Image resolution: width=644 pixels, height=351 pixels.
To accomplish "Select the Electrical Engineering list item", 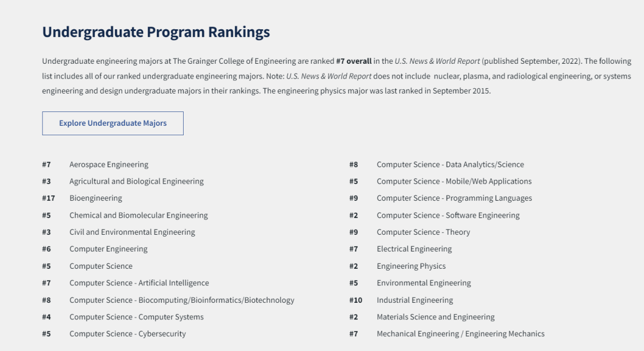I will coord(414,249).
